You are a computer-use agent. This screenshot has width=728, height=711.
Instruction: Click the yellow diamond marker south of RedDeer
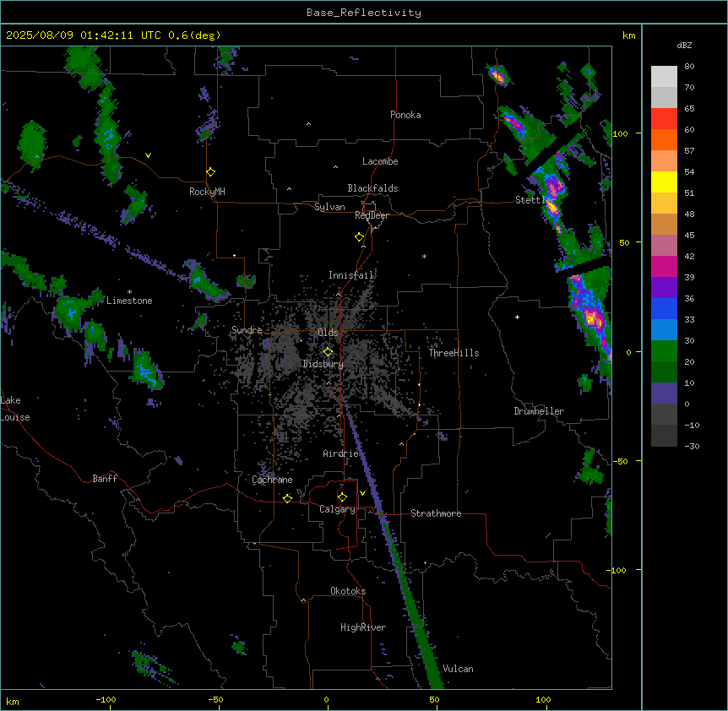point(359,237)
